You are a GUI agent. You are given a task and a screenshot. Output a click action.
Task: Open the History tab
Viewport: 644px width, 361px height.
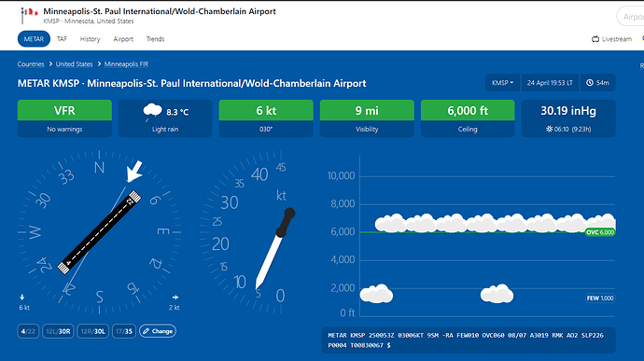90,39
